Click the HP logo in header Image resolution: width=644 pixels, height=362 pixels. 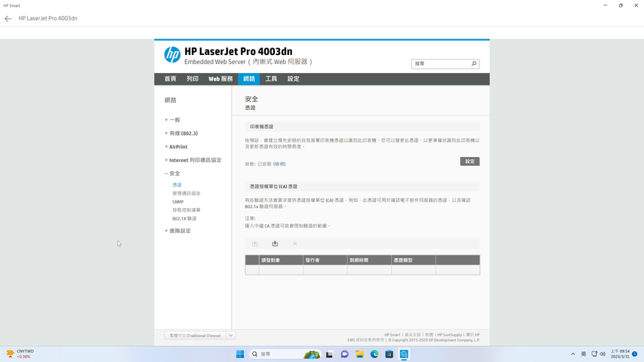click(172, 54)
